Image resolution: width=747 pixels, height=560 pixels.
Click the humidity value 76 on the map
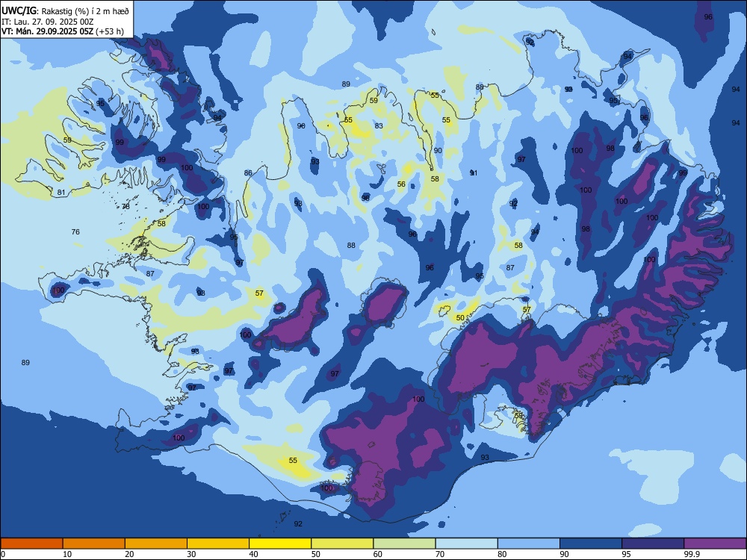pyautogui.click(x=75, y=232)
